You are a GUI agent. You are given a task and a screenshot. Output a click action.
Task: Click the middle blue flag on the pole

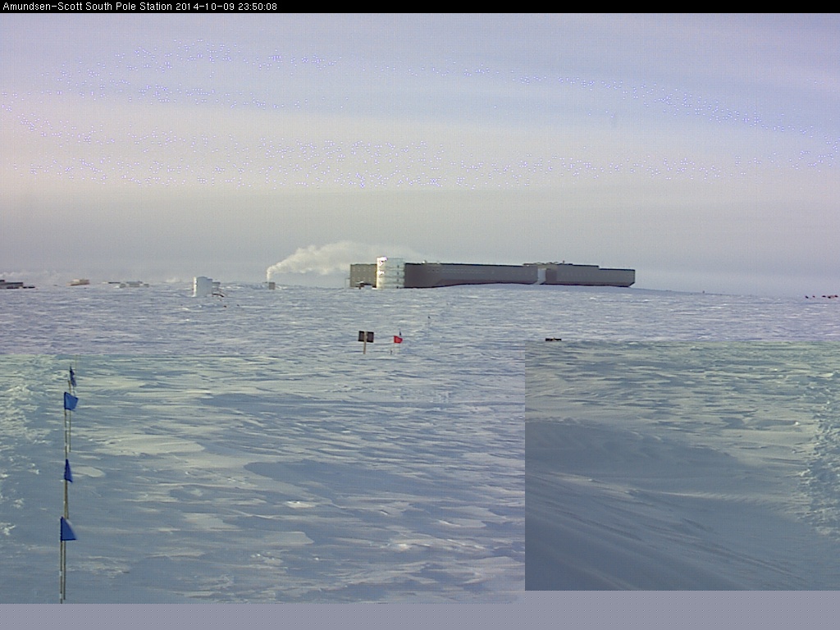point(68,472)
